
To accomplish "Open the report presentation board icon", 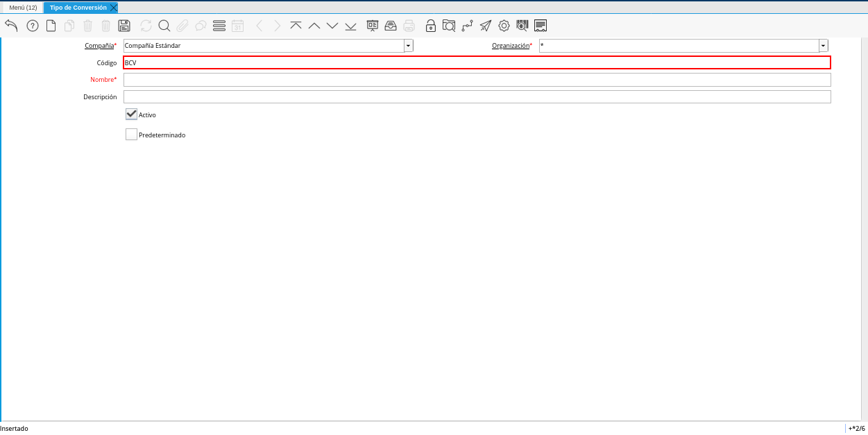I will (373, 26).
